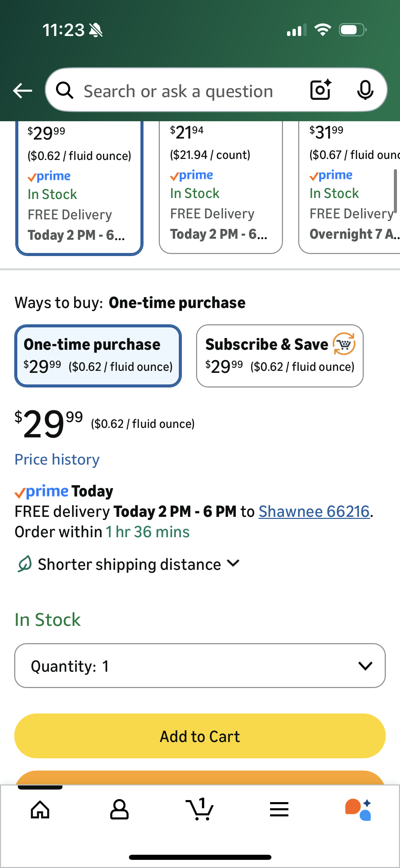
Task: Select the $29.99 variant card
Action: [79, 187]
